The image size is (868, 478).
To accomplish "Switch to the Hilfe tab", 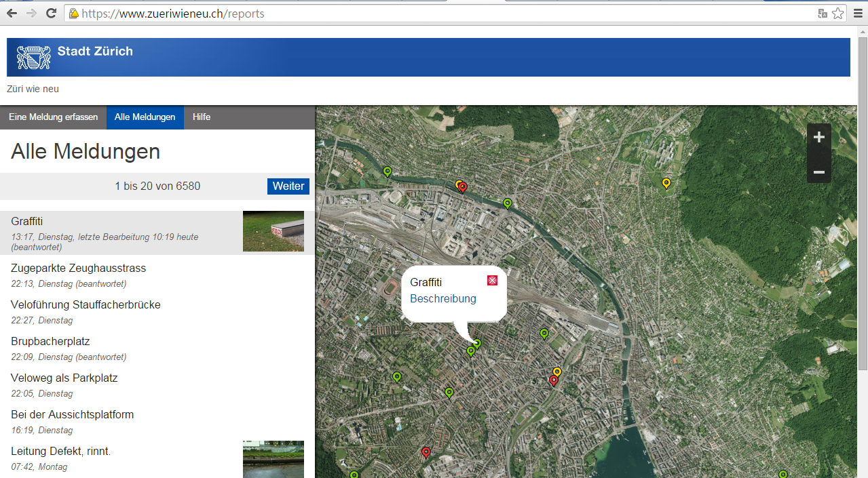I will (x=202, y=117).
